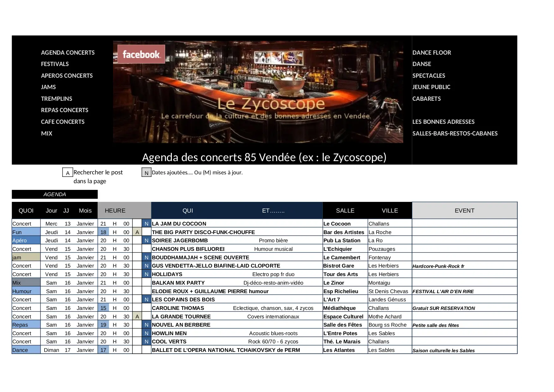Click the N legend box near Dates ajoutées
The image size is (554, 392).
pyautogui.click(x=146, y=173)
